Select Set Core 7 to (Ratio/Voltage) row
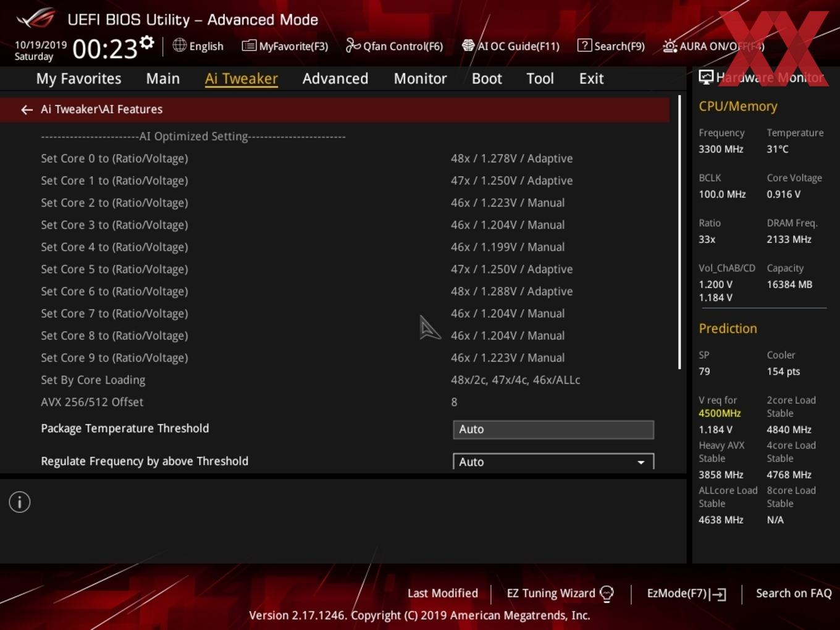Viewport: 840px width, 630px height. click(x=334, y=314)
